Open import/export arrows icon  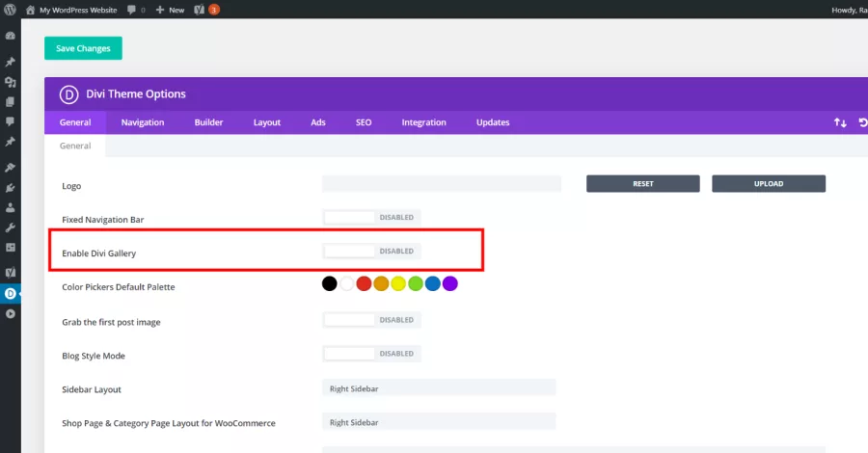[840, 122]
